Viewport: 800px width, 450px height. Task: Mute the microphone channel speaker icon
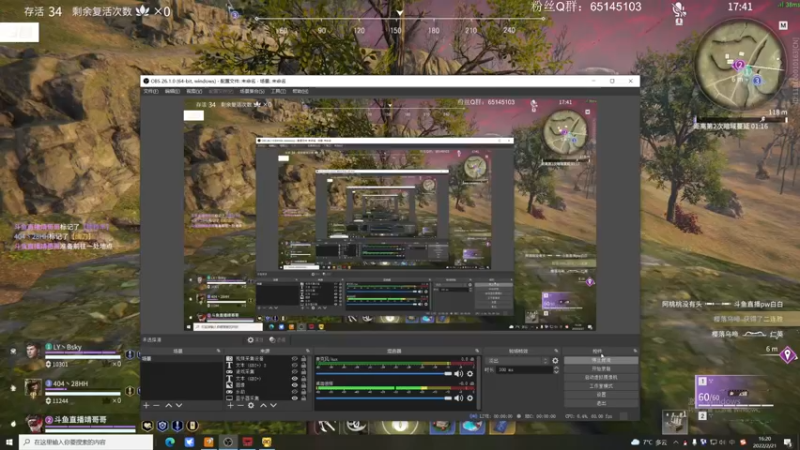click(x=459, y=374)
